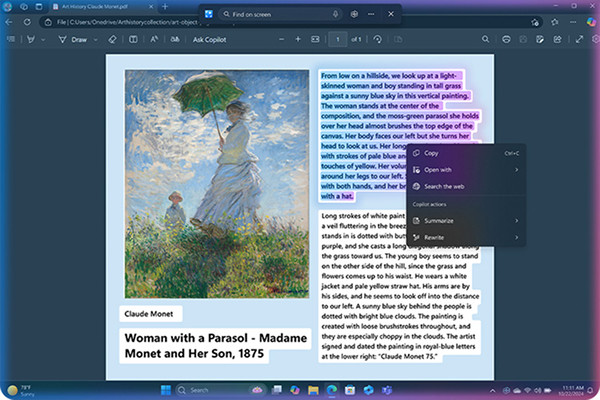Screen dimensions: 600x400
Task: Select the PDF Highlight tool
Action: pos(31,39)
